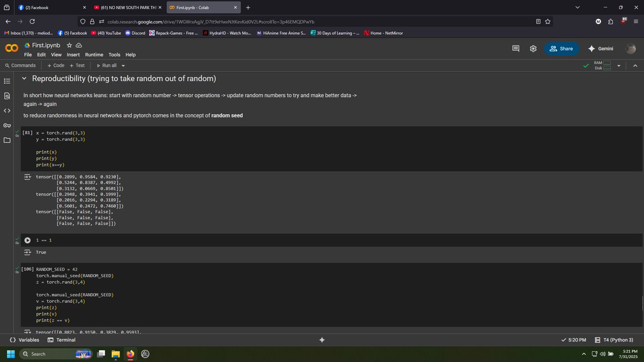Toggle reader view in address bar
This screenshot has height=362, width=644.
coord(538,21)
